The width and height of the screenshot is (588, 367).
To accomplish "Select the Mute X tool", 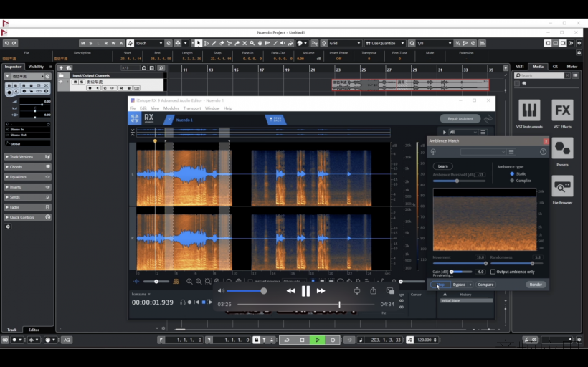I will (245, 43).
